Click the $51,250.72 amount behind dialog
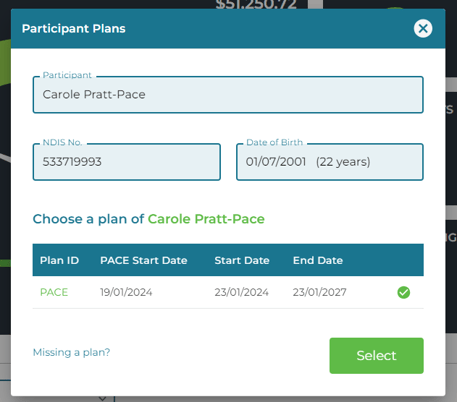The width and height of the screenshot is (457, 402). click(256, 4)
